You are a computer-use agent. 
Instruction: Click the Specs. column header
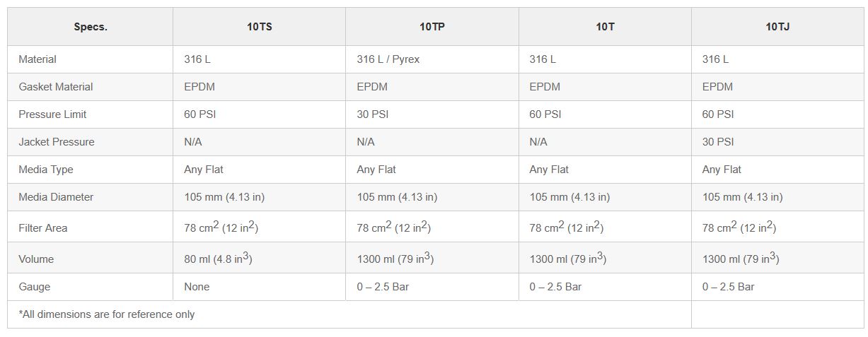click(90, 27)
